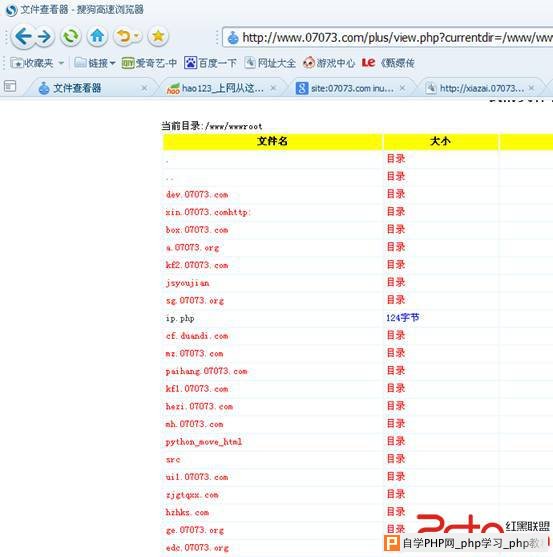The height and width of the screenshot is (557, 553).
Task: Open the dev.07073.com directory
Action: tap(197, 195)
